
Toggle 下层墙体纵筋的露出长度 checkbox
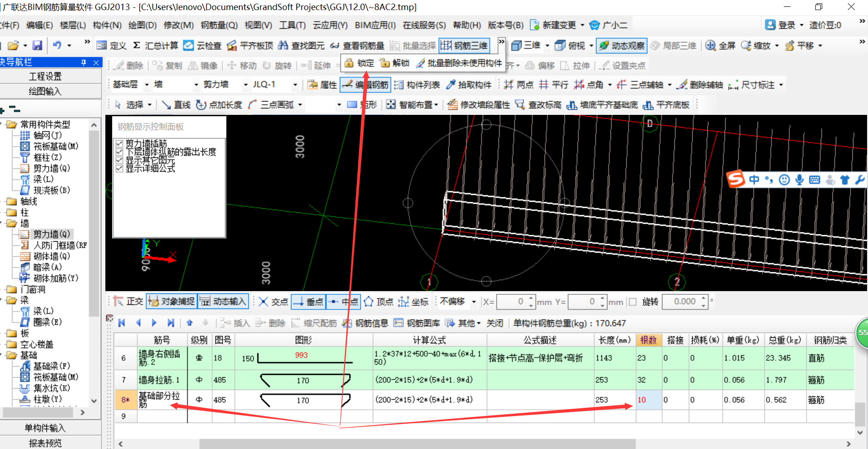[120, 152]
